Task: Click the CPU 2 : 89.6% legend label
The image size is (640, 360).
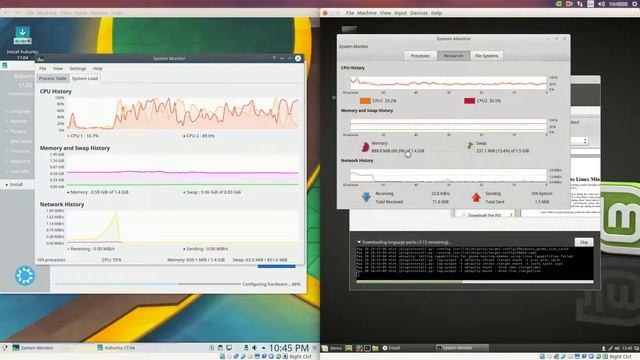Action: (x=199, y=136)
